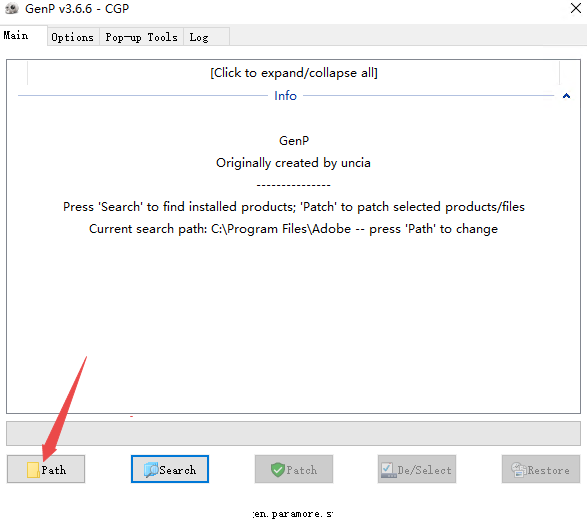Click the De/Select button
The image size is (587, 532).
[417, 469]
